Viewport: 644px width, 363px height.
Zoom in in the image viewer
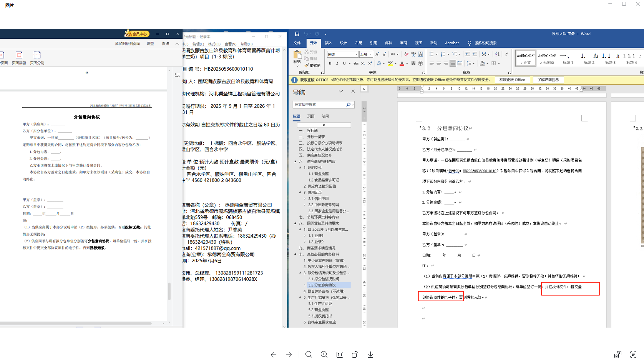click(x=324, y=355)
